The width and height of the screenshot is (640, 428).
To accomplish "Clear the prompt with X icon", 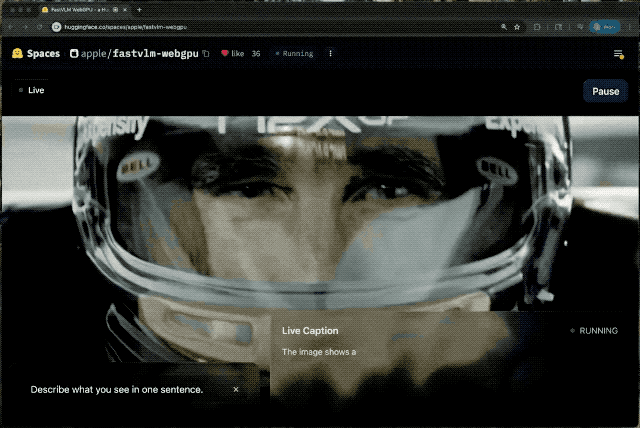I will pos(236,389).
